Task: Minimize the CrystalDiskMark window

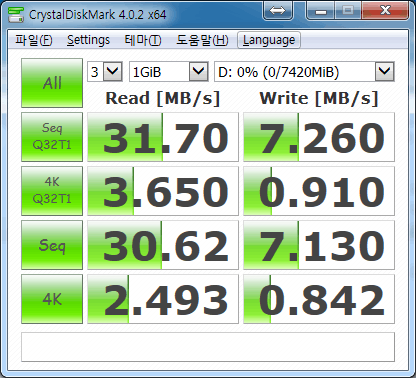Action: [x=321, y=10]
